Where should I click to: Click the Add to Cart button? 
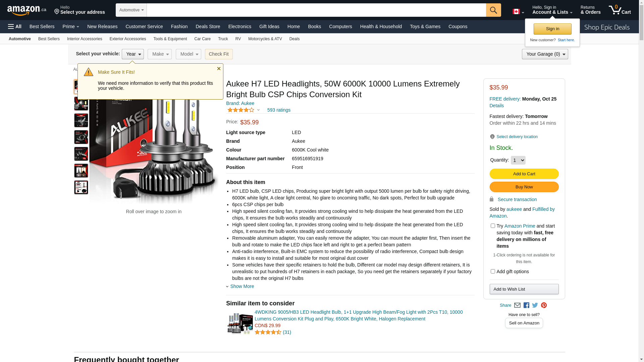click(x=524, y=174)
